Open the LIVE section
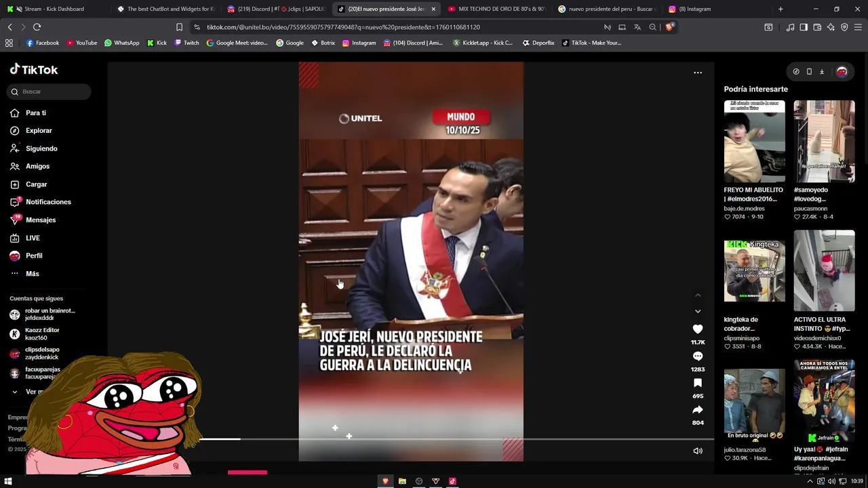Image resolution: width=868 pixels, height=488 pixels. coord(24,238)
